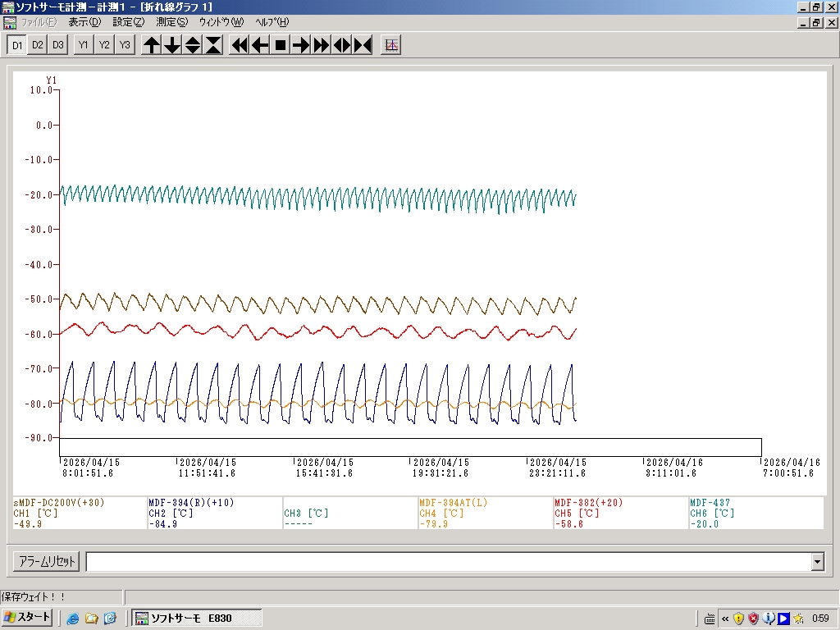
Task: Jump back with the double-left arrow
Action: click(240, 45)
